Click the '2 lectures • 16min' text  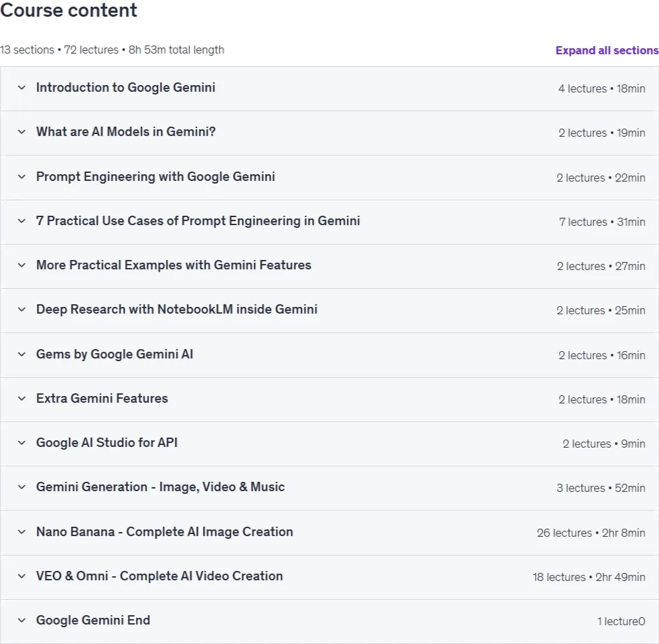(601, 355)
